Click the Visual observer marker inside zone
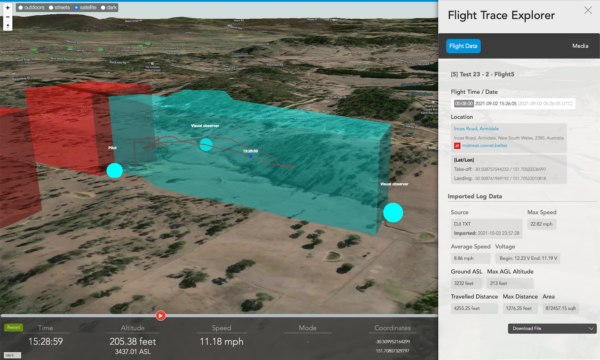This screenshot has height=360, width=600. click(x=206, y=144)
